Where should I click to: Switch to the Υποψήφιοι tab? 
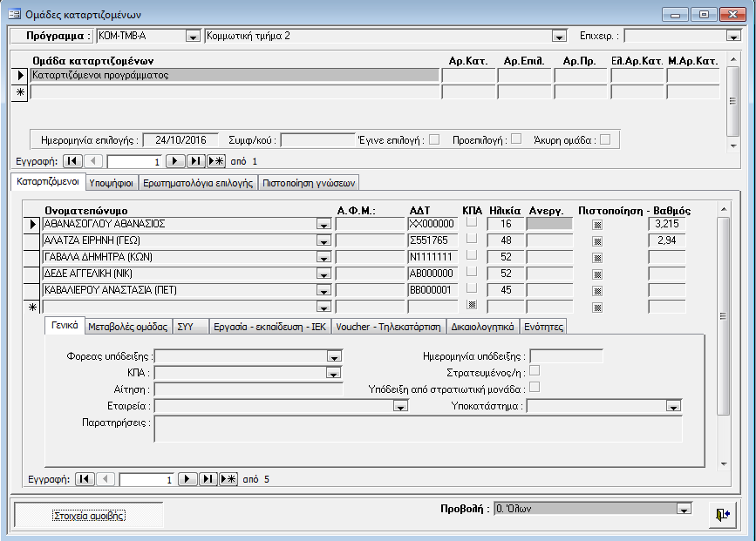click(x=112, y=183)
